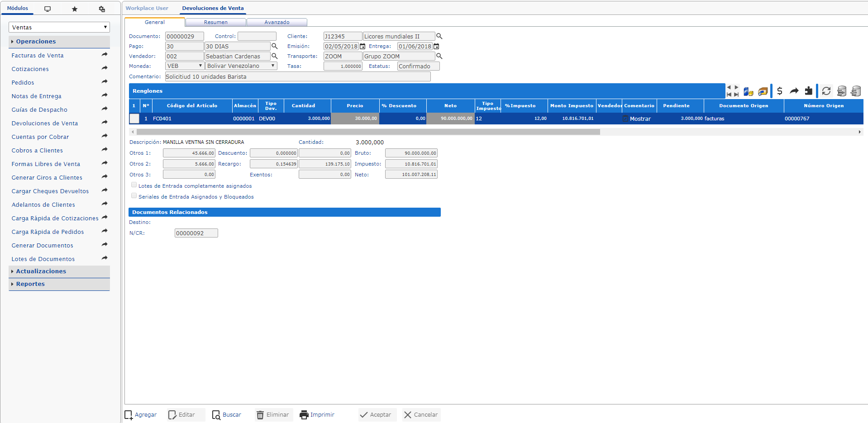Open the VEB currency code dropdown

point(185,66)
